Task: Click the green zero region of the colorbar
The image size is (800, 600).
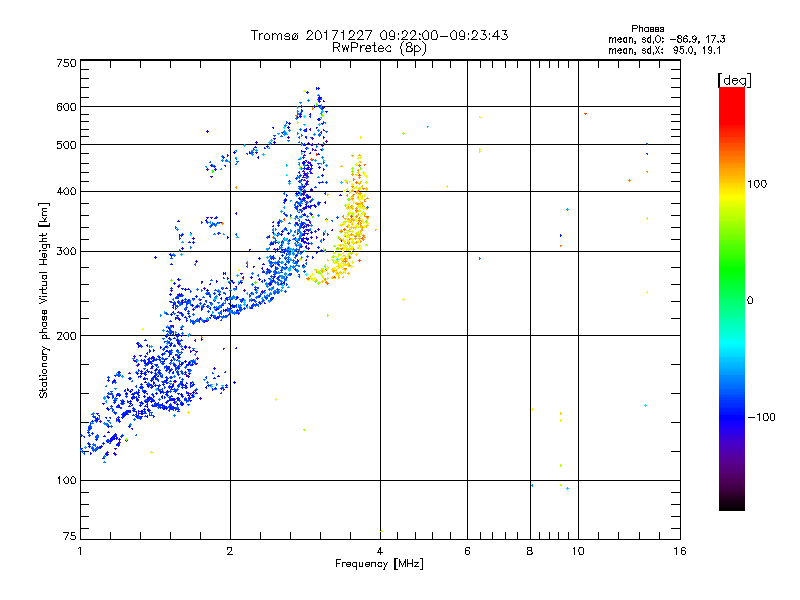Action: click(x=732, y=299)
